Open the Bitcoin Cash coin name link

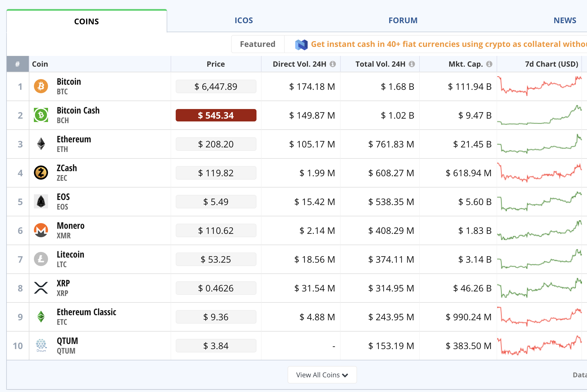78,110
